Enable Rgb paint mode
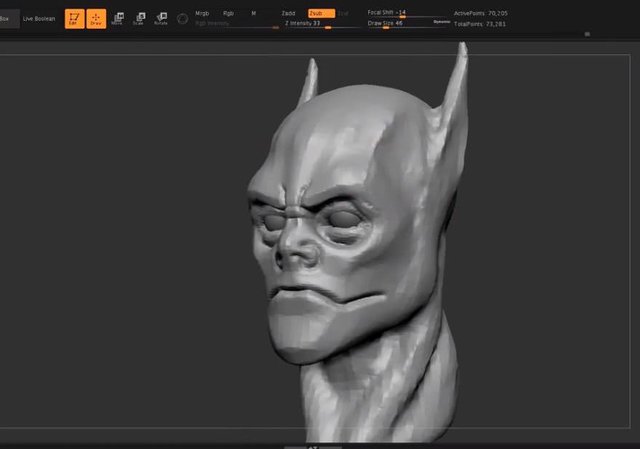 228,13
